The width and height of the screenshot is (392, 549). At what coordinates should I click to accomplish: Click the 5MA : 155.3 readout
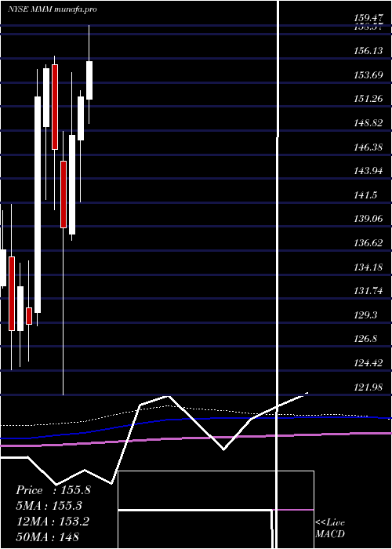(x=49, y=506)
